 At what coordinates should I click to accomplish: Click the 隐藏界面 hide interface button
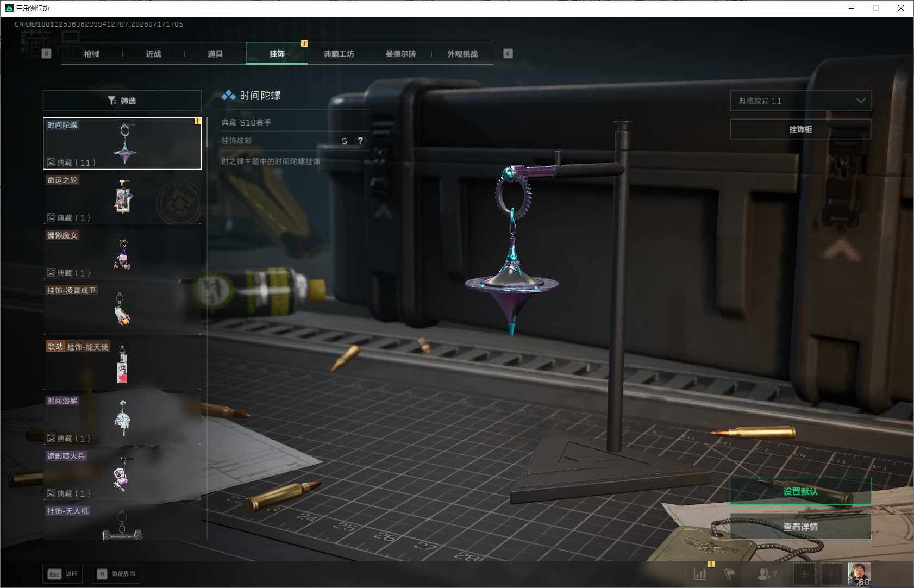116,574
